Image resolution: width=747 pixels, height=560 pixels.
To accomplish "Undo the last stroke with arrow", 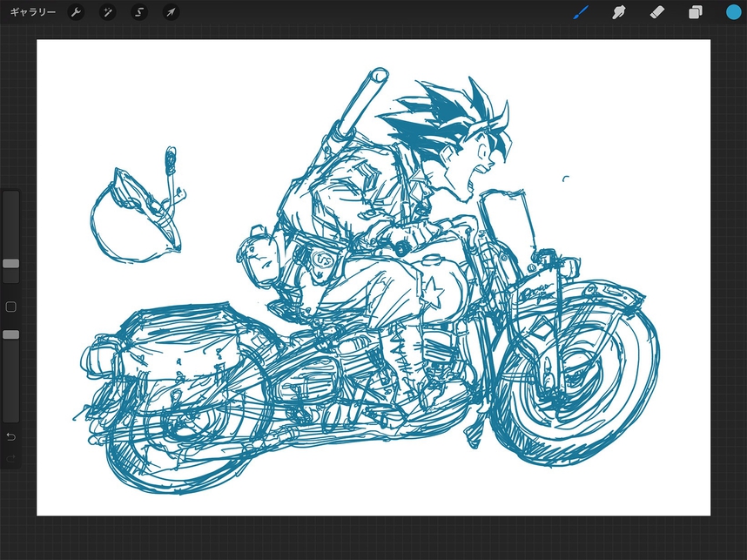I will (x=11, y=435).
